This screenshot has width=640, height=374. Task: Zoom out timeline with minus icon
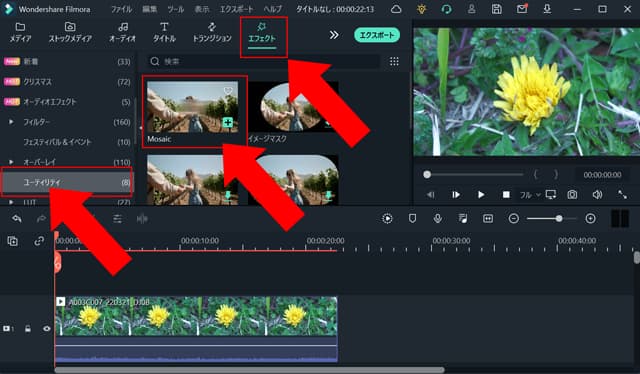(514, 219)
